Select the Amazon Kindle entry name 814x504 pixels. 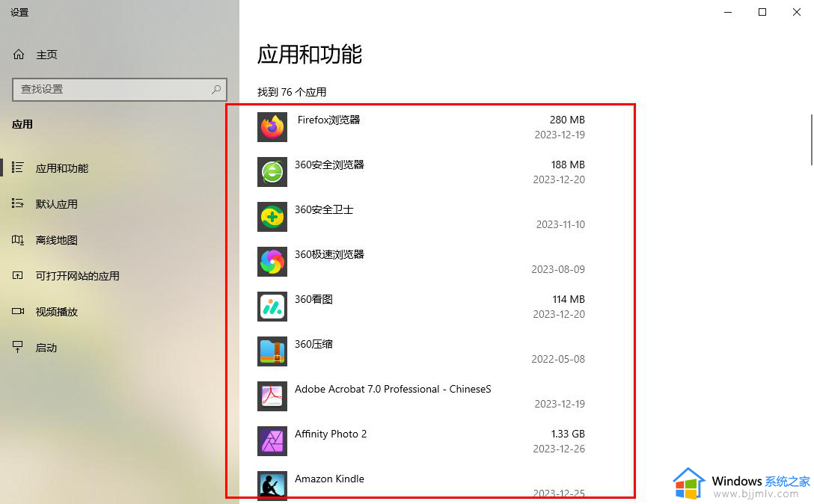pyautogui.click(x=330, y=479)
